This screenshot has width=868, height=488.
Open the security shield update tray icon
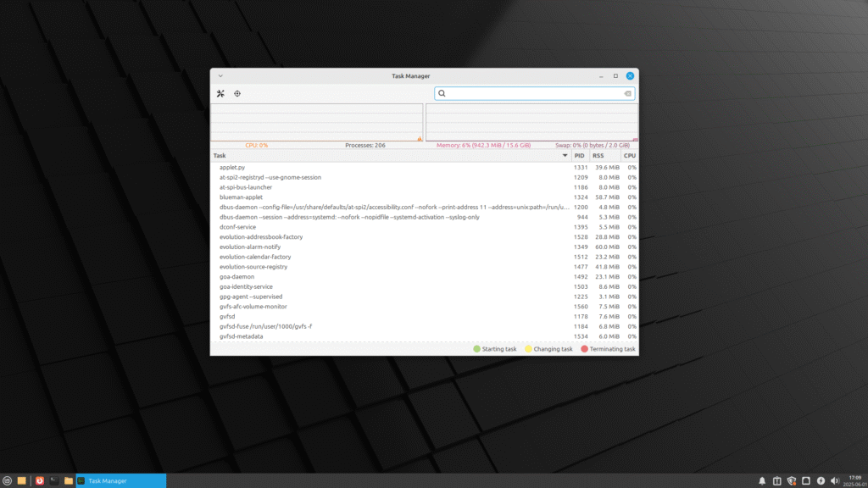point(792,481)
